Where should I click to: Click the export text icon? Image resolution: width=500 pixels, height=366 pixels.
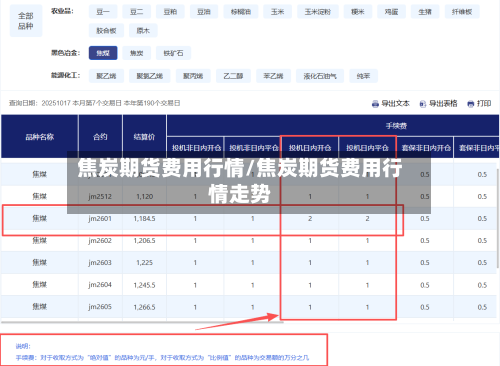(x=375, y=104)
